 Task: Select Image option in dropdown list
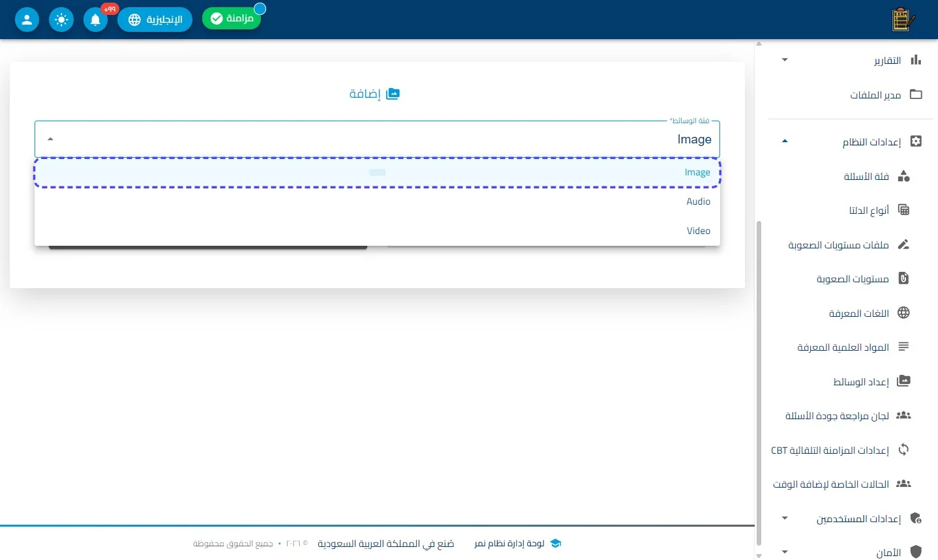[x=377, y=173]
